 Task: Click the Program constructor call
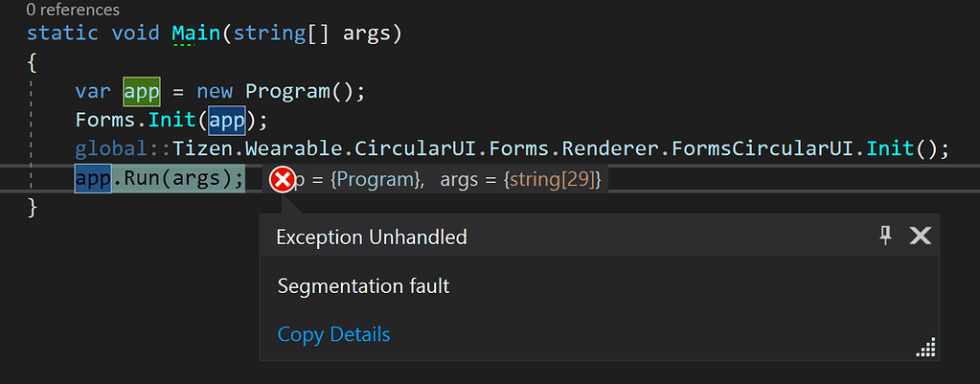(x=287, y=91)
